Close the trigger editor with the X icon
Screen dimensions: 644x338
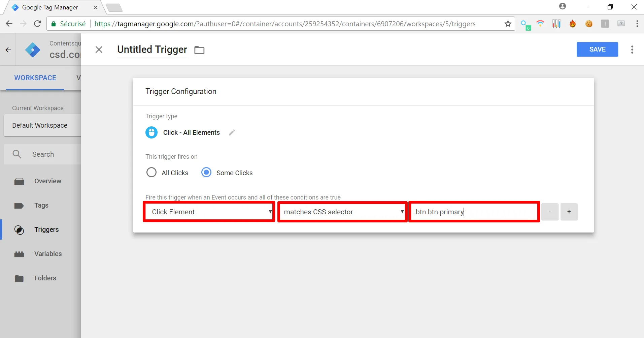pyautogui.click(x=99, y=50)
